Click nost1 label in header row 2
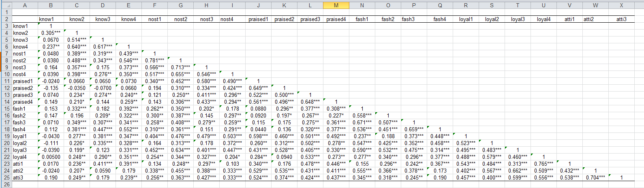This screenshot has height=188, width=644. tap(154, 19)
